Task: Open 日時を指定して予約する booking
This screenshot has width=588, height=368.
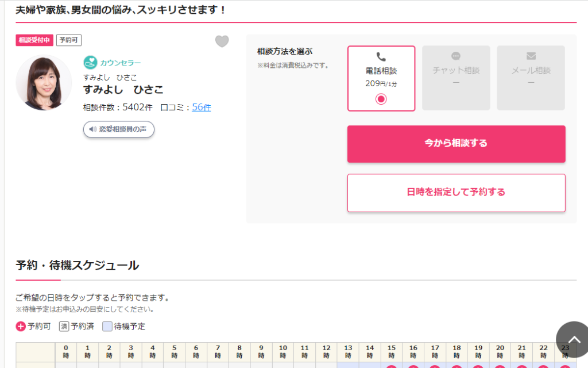Action: (x=457, y=193)
